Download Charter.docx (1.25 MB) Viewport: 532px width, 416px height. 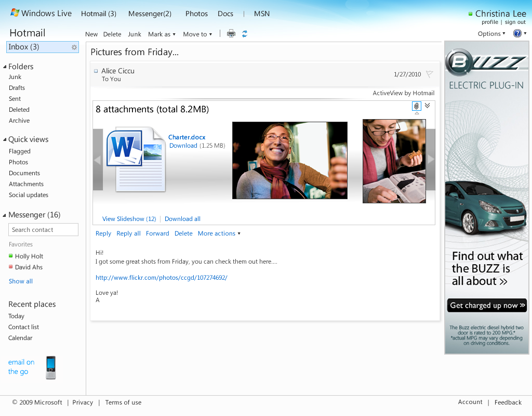point(183,146)
